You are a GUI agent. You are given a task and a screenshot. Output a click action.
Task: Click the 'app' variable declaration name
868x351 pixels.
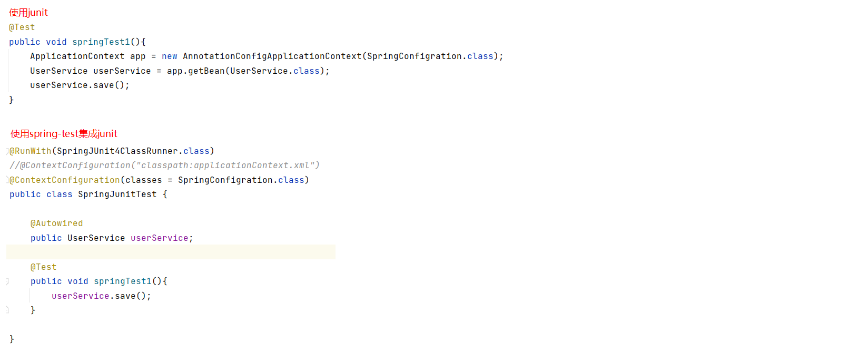(137, 56)
